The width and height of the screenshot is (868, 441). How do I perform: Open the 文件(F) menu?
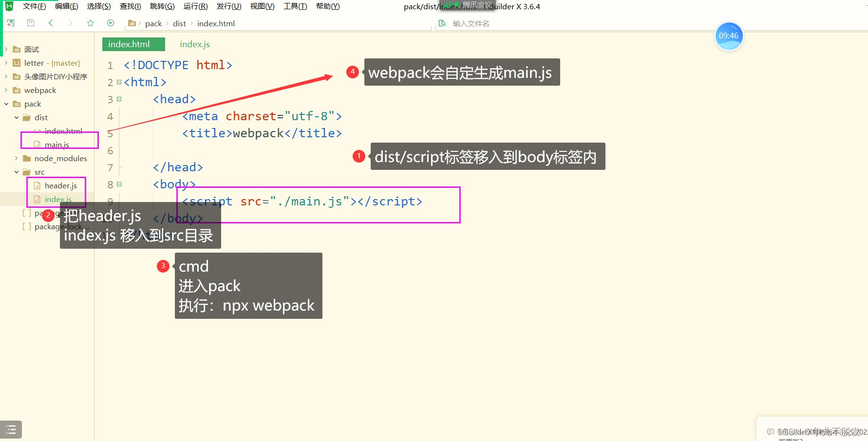(x=34, y=6)
